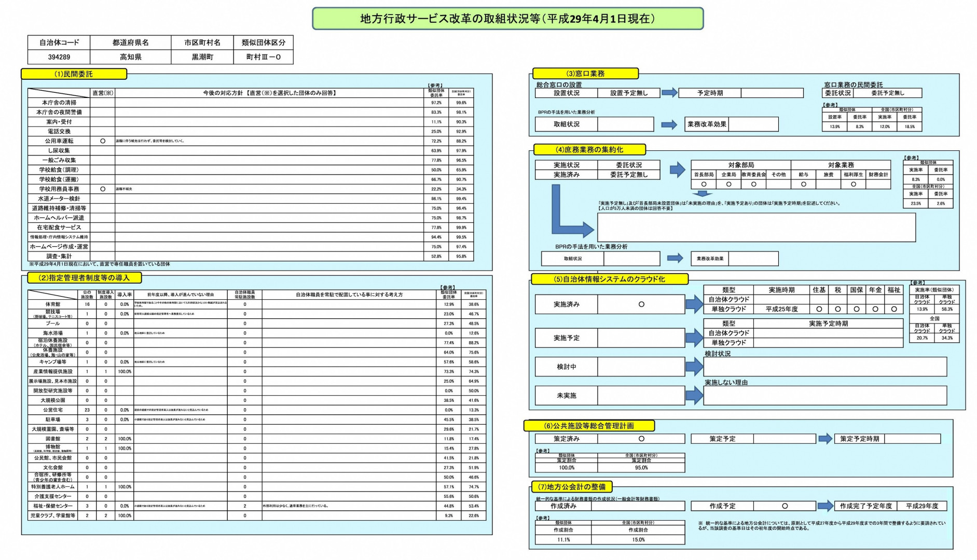Select the 学校給食(調理) row label
The width and height of the screenshot is (977, 560).
coord(59,170)
